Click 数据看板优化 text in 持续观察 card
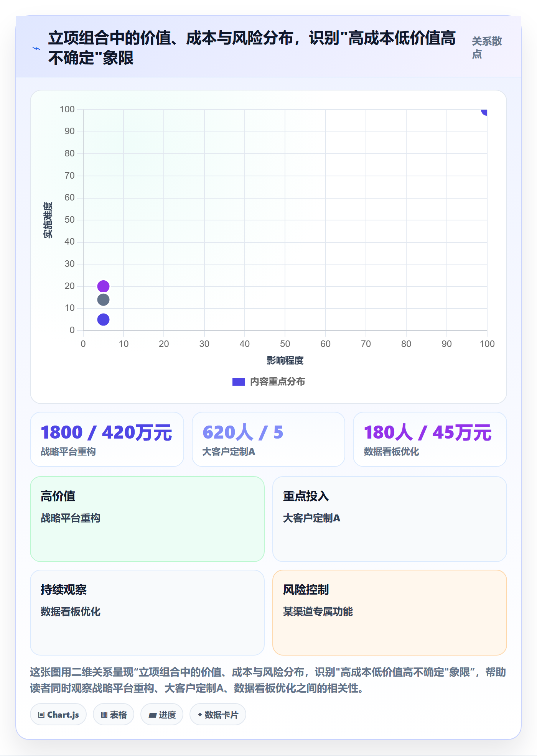Image resolution: width=537 pixels, height=756 pixels. (71, 612)
